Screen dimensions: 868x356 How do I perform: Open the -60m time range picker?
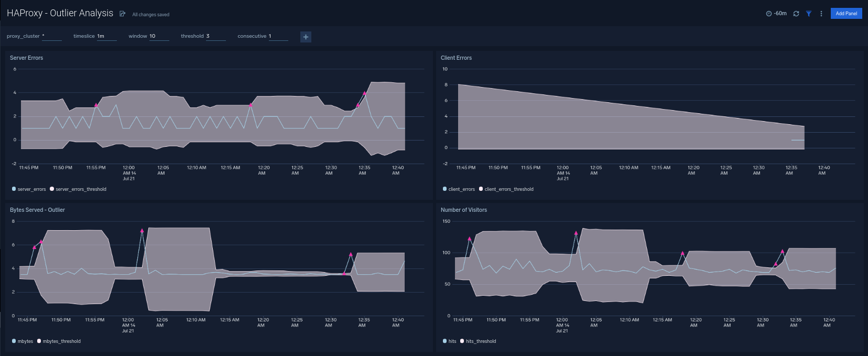pyautogui.click(x=780, y=14)
